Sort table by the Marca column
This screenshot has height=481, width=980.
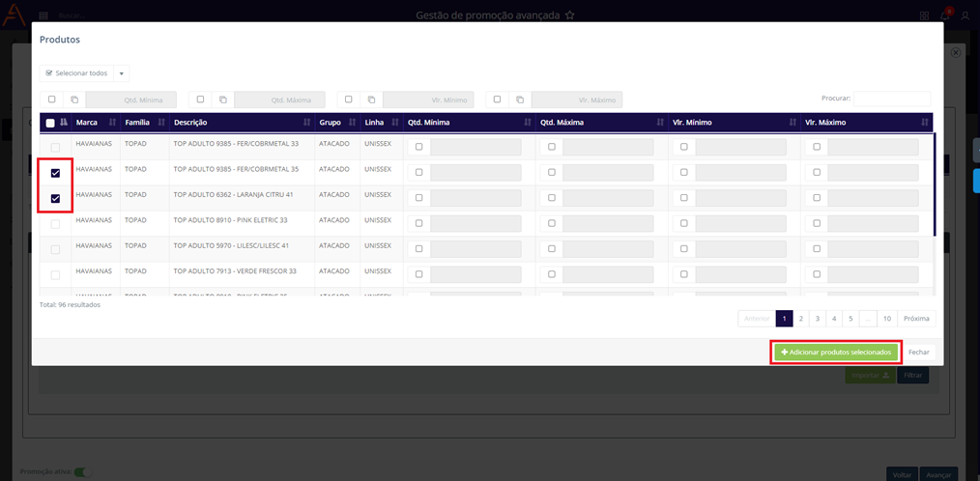pyautogui.click(x=95, y=123)
